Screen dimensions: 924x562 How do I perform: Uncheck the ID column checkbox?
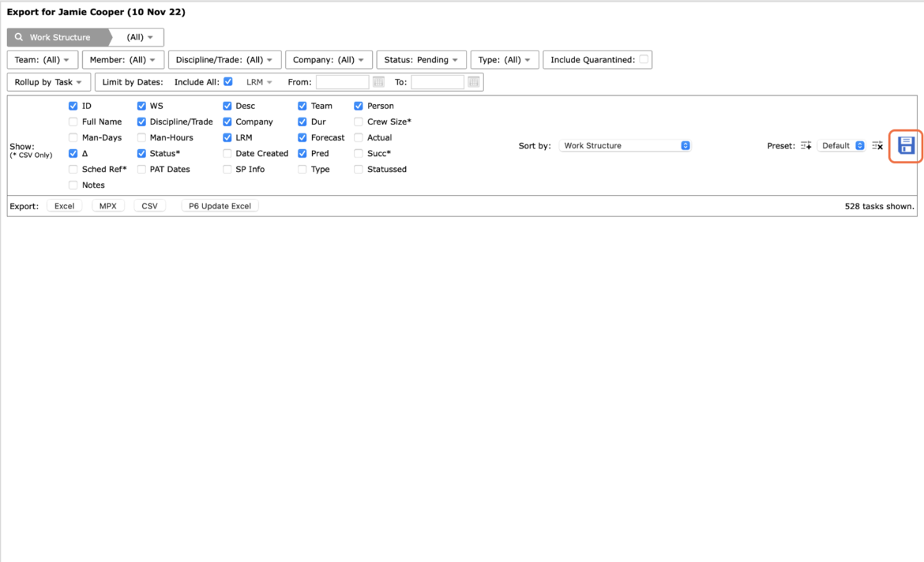(x=73, y=106)
